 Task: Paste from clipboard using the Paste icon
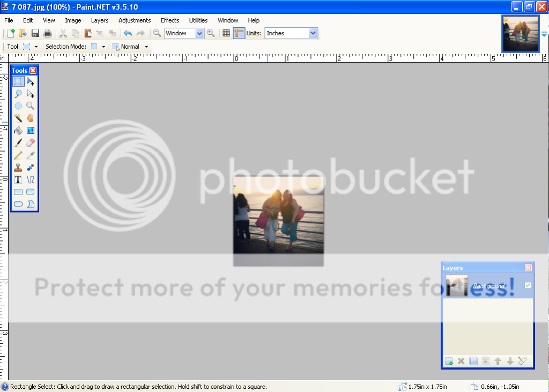click(x=88, y=33)
